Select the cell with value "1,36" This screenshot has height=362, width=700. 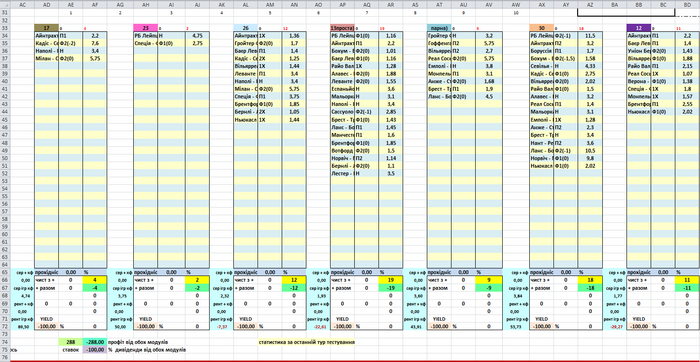point(294,35)
